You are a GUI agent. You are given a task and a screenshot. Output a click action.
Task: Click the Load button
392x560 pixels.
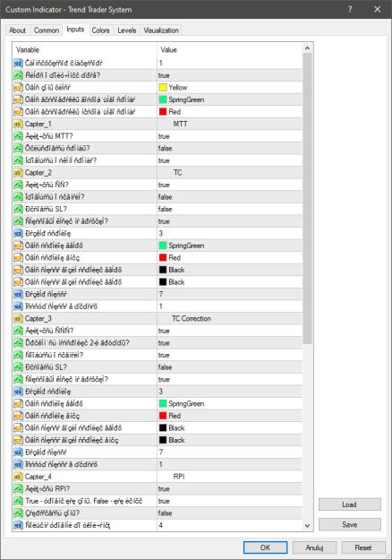(349, 504)
